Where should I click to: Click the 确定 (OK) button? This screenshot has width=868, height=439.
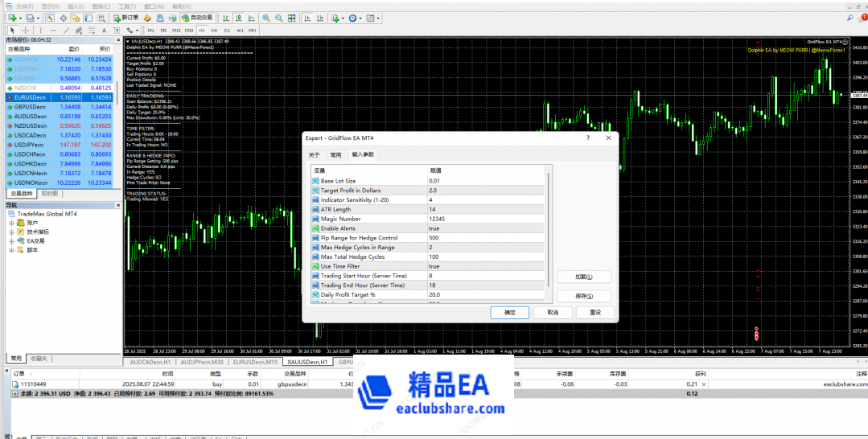(510, 312)
